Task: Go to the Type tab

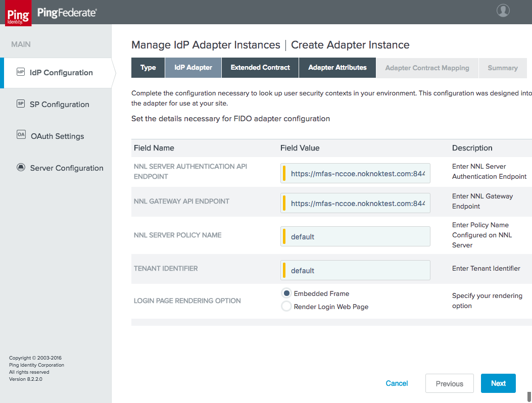Action: 148,68
